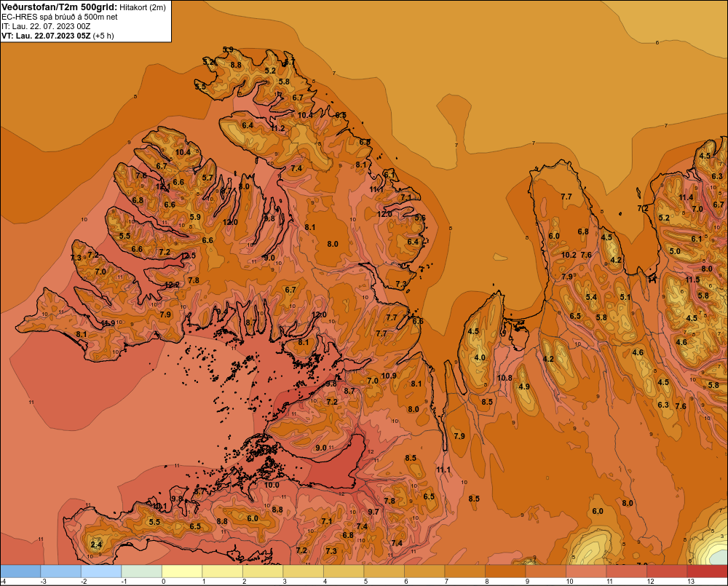
Task: Click the '13' label on the legend scale
Action: 691,582
